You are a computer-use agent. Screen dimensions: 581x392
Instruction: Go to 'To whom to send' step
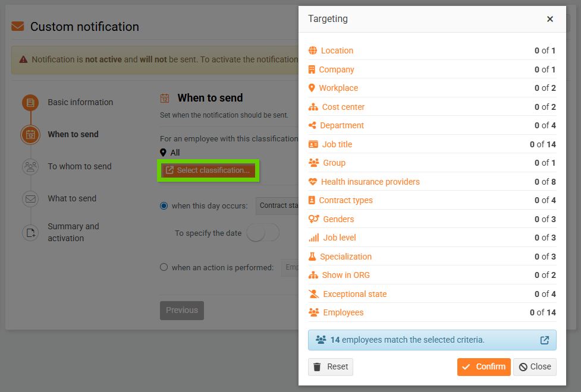pyautogui.click(x=80, y=166)
